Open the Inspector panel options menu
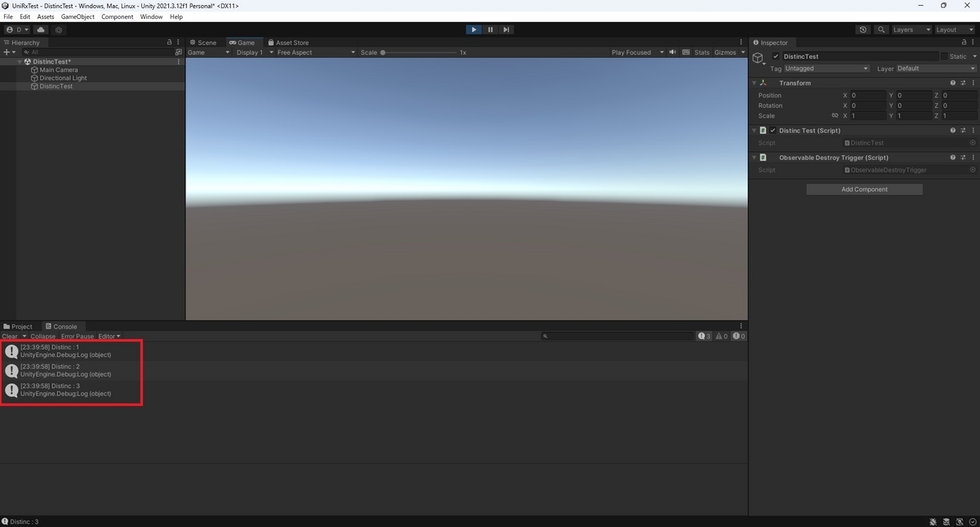 (x=973, y=42)
